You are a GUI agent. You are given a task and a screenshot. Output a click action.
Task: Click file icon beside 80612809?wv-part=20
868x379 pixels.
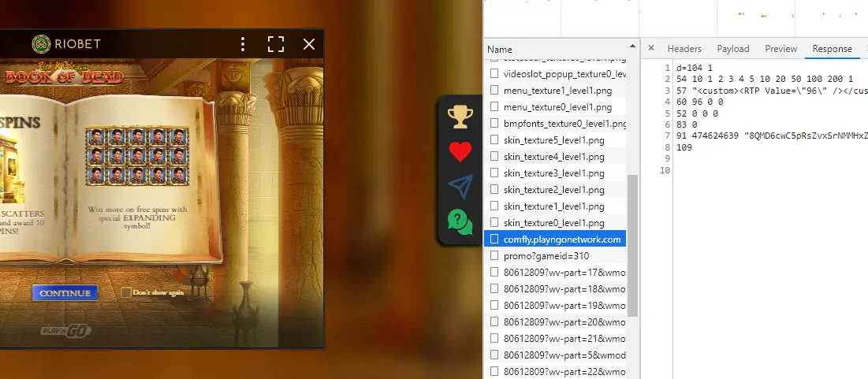pyautogui.click(x=494, y=321)
